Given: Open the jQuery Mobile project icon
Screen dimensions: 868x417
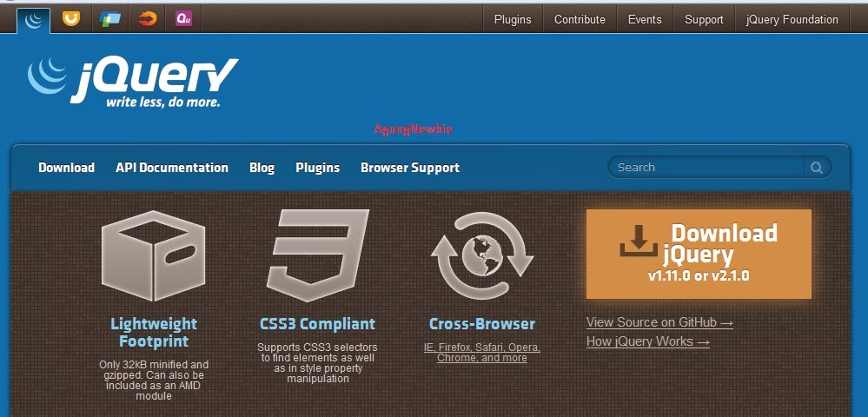Looking at the screenshot, I should [x=109, y=19].
